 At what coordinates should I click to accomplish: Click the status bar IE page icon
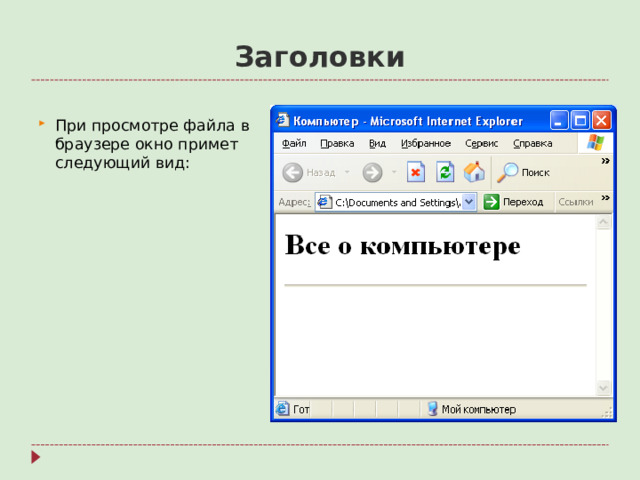(x=282, y=409)
